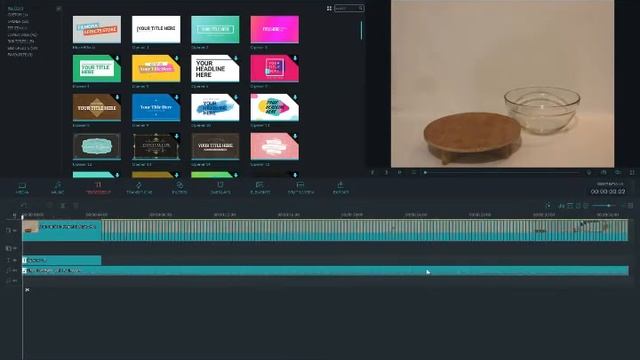Collapse the title categories sidebar arrow
Image resolution: width=640 pixels, height=360 pixels.
(x=59, y=9)
